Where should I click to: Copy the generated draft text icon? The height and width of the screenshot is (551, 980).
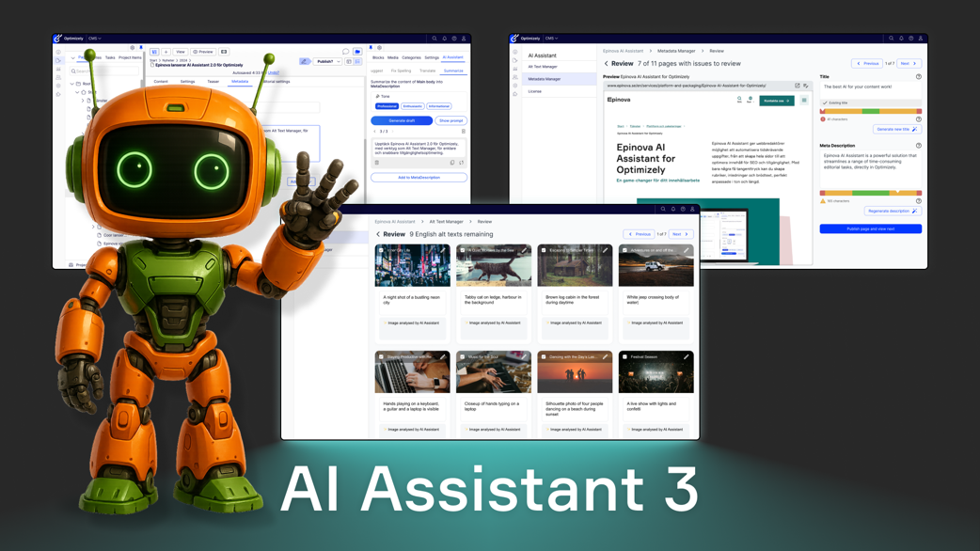[452, 163]
